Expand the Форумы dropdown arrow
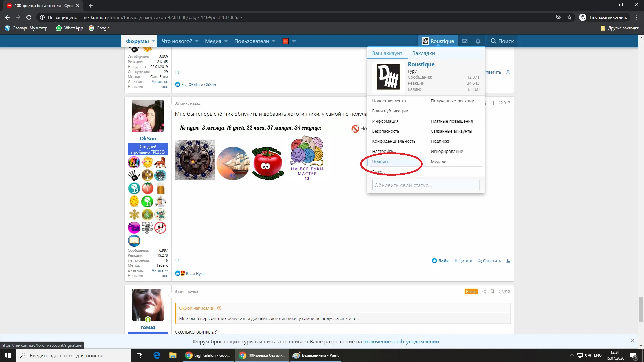The width and height of the screenshot is (644, 362). coord(153,41)
